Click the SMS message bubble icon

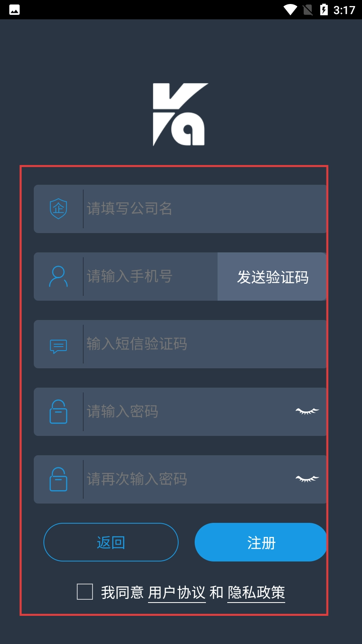[58, 346]
